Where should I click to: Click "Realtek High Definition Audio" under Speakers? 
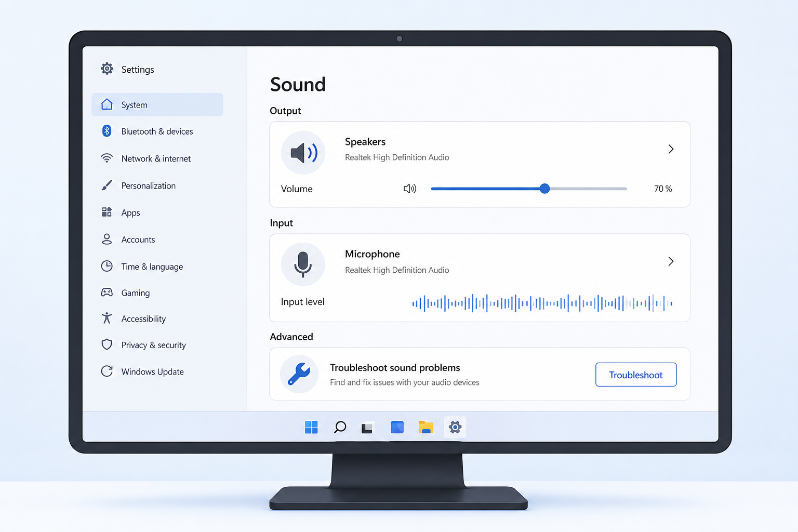(x=397, y=157)
